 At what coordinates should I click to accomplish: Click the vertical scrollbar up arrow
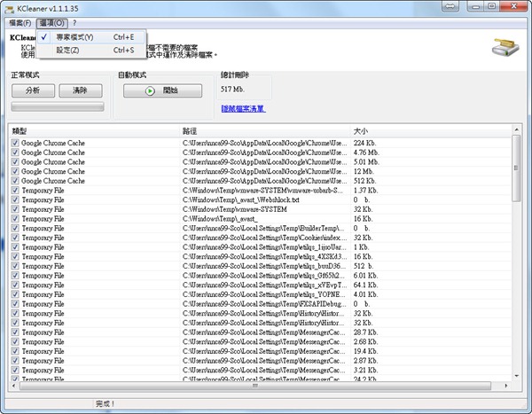[516, 129]
